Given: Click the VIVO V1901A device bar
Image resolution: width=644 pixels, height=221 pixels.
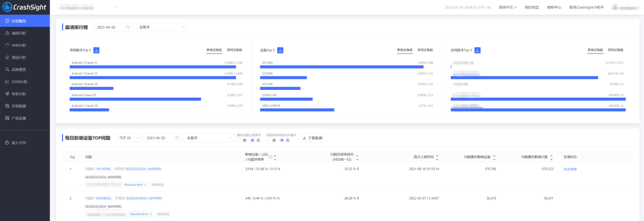Looking at the screenshot, I should pyautogui.click(x=298, y=110).
